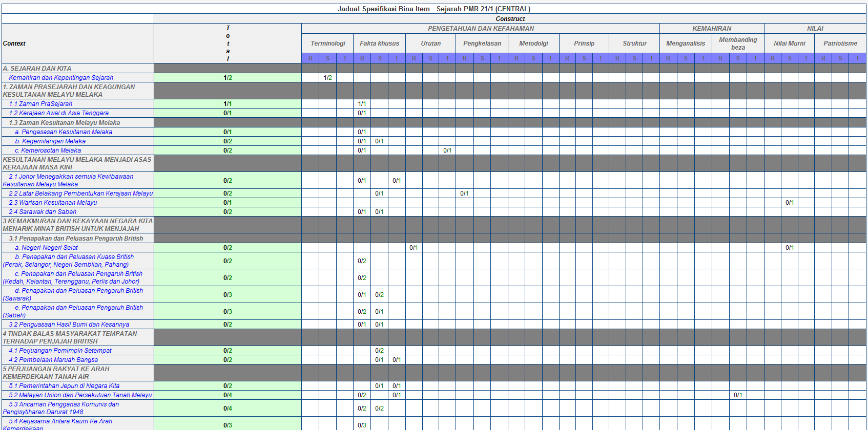The image size is (868, 430).
Task: Click the 0/1 Nilai Murni cell for Warisan Kesultanan
Action: [790, 203]
